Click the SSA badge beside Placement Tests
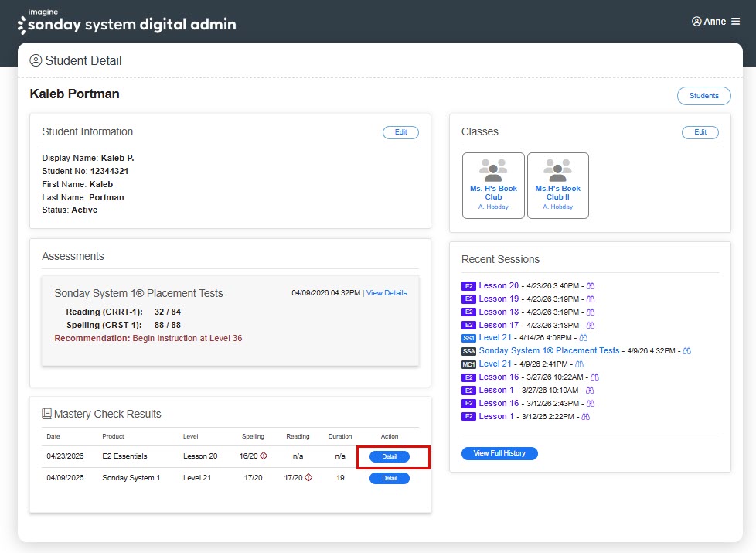The height and width of the screenshot is (553, 756). (468, 351)
